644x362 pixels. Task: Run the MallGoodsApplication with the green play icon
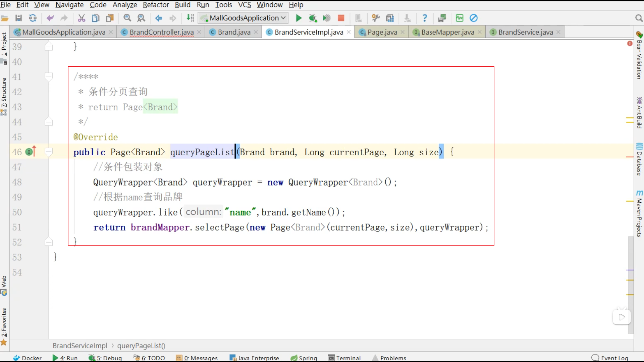tap(298, 18)
